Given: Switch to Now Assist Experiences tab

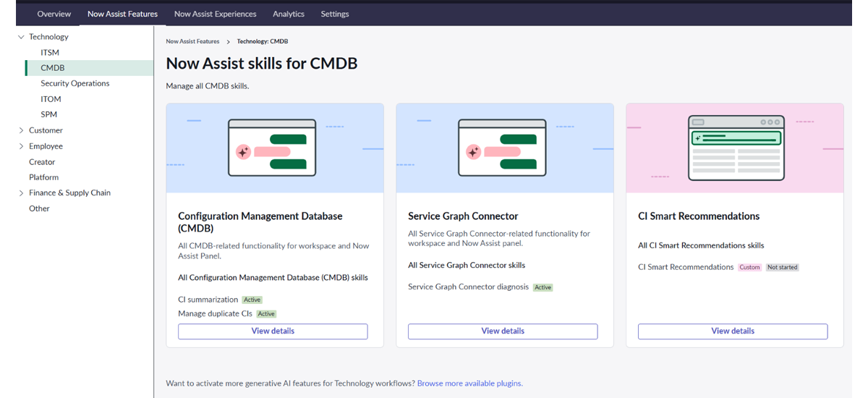Looking at the screenshot, I should tap(215, 14).
